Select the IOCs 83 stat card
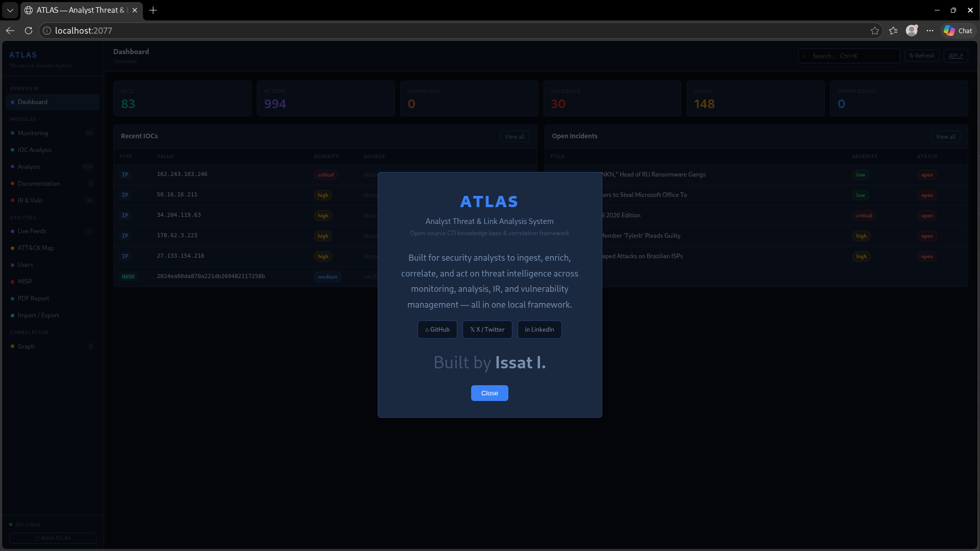Viewport: 980px width, 551px height. (182, 98)
